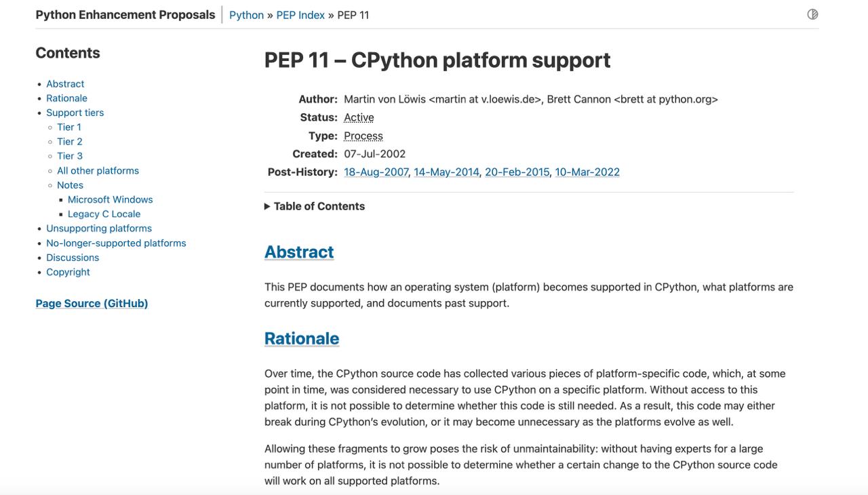Screen dimensions: 868x495
Task: Open the PEP Index breadcrumb link
Action: (x=300, y=14)
